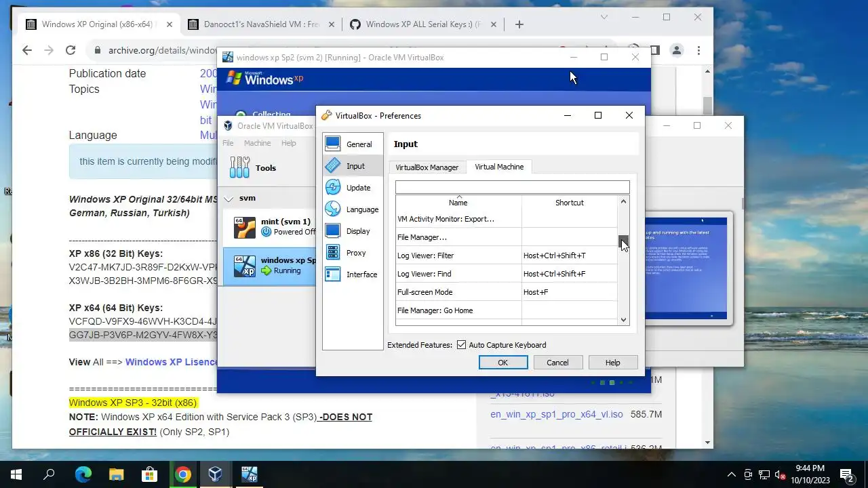
Task: Sort by the Name column header
Action: (458, 202)
